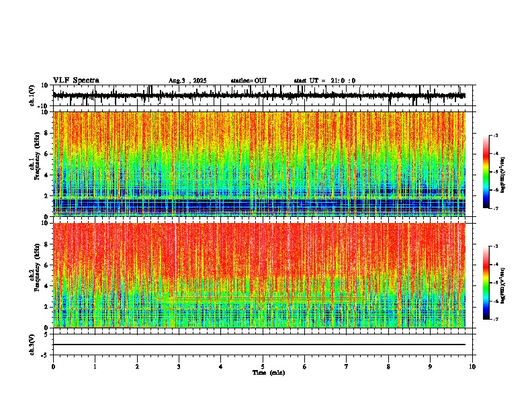Click the flat ch.3 voltage line
Image resolution: width=532 pixels, height=411 pixels.
click(259, 345)
